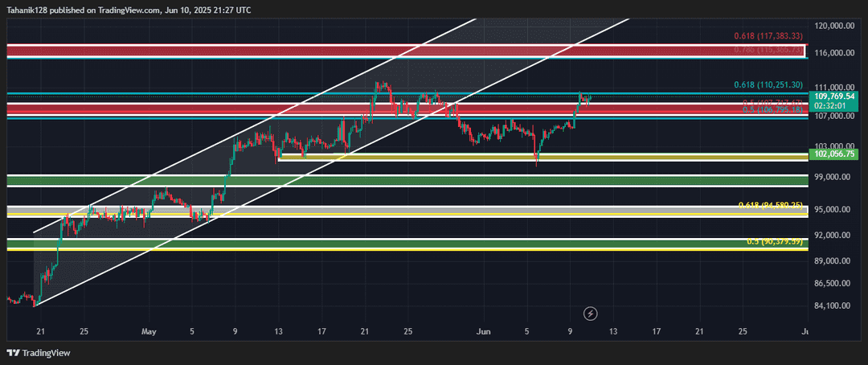Click the 116,000.00 price axis label
This screenshot has width=868, height=365.
coord(836,53)
